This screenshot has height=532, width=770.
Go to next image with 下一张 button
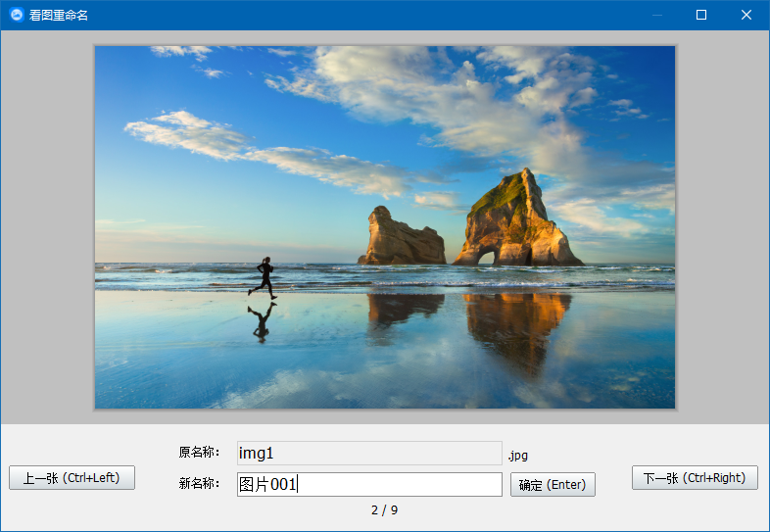695,477
